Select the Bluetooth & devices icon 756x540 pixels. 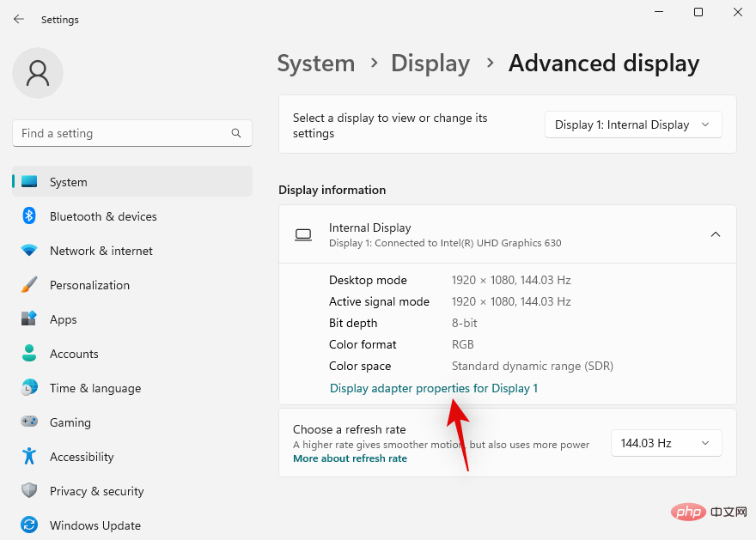point(29,216)
